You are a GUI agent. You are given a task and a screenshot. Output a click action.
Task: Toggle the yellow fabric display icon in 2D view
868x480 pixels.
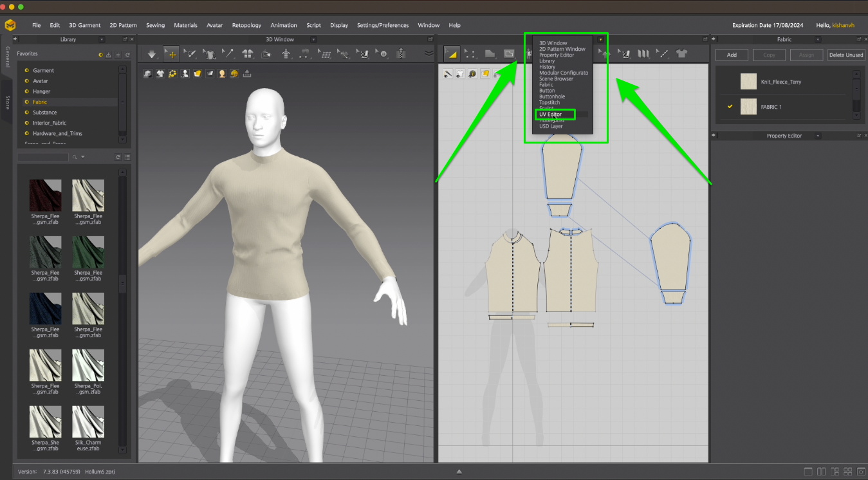pos(485,74)
